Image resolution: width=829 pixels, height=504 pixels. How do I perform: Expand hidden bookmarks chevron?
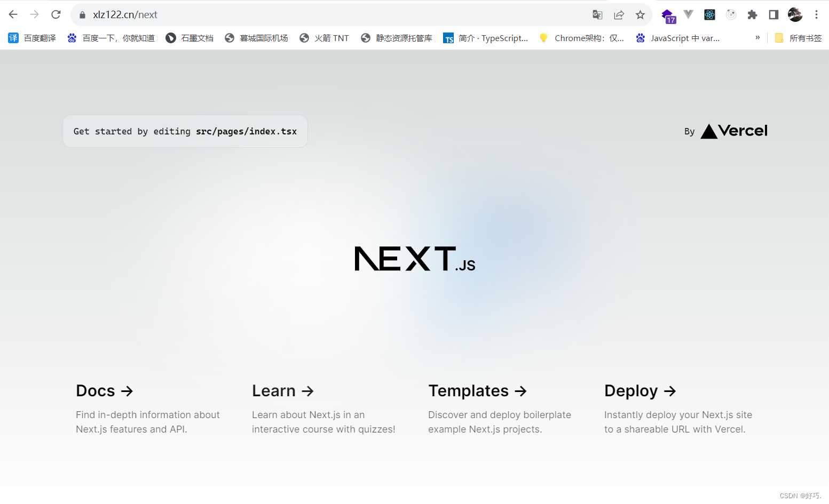click(x=757, y=37)
